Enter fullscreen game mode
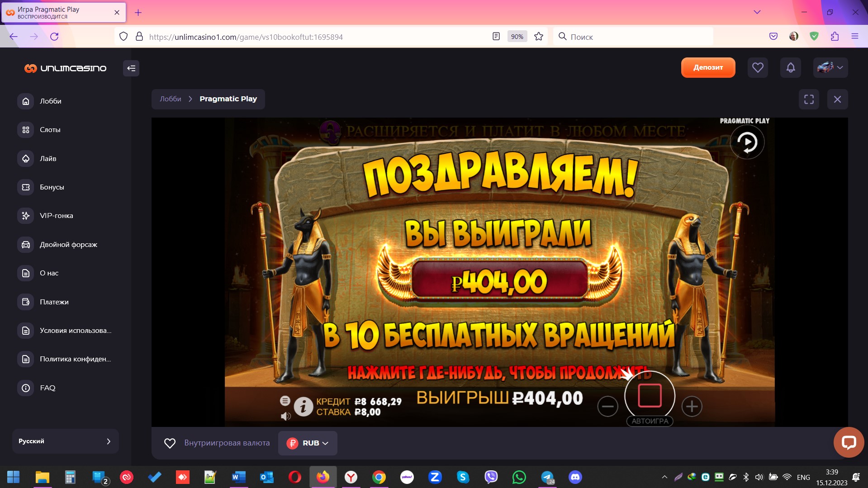The width and height of the screenshot is (868, 488). (809, 99)
